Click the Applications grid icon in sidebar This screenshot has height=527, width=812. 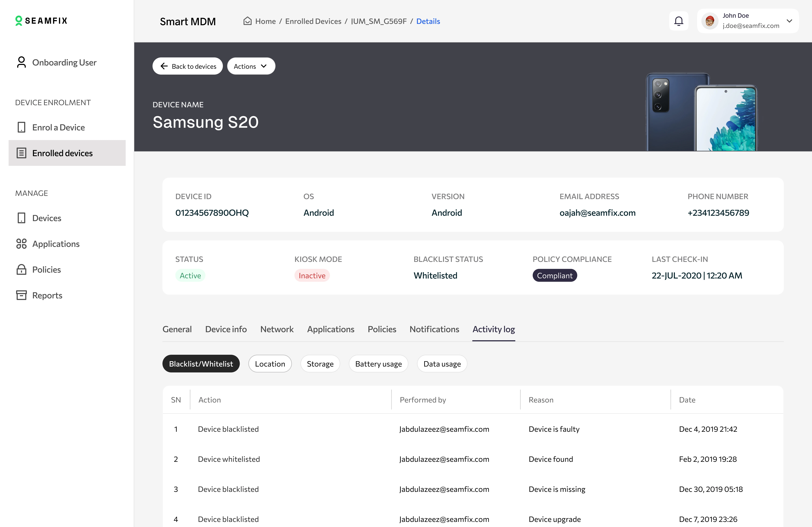click(x=21, y=244)
